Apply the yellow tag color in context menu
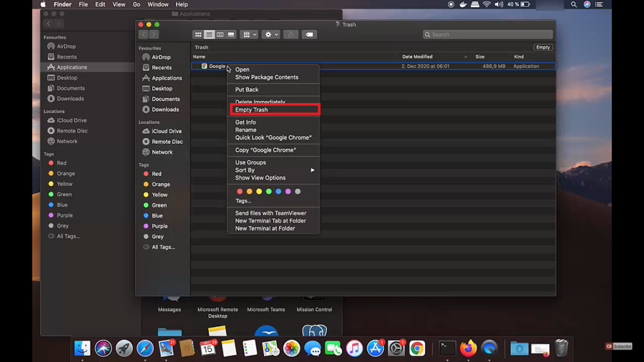 (x=258, y=191)
